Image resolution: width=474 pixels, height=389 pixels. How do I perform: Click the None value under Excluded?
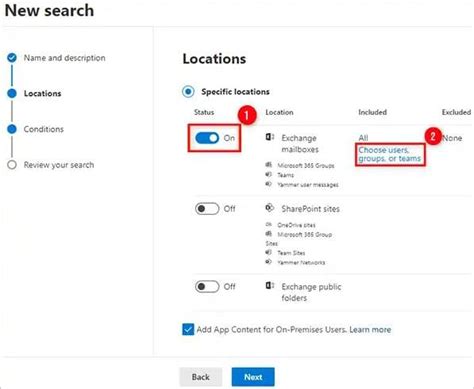point(452,138)
